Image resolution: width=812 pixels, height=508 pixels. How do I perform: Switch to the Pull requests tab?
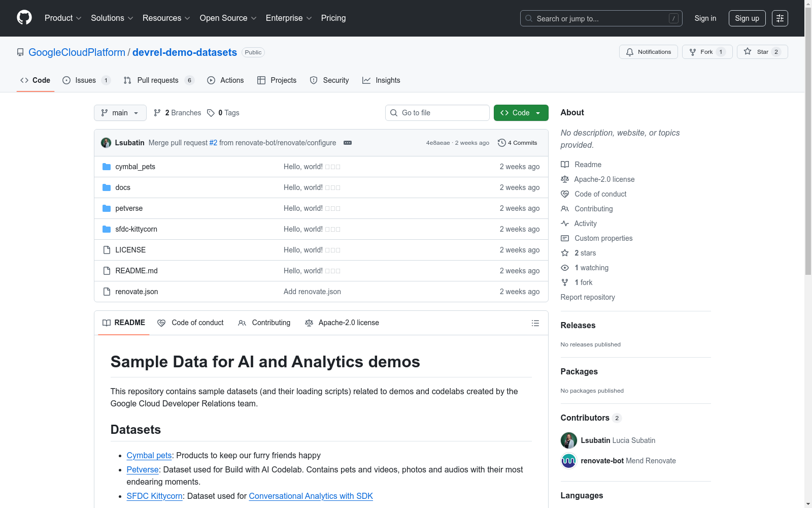tap(159, 80)
